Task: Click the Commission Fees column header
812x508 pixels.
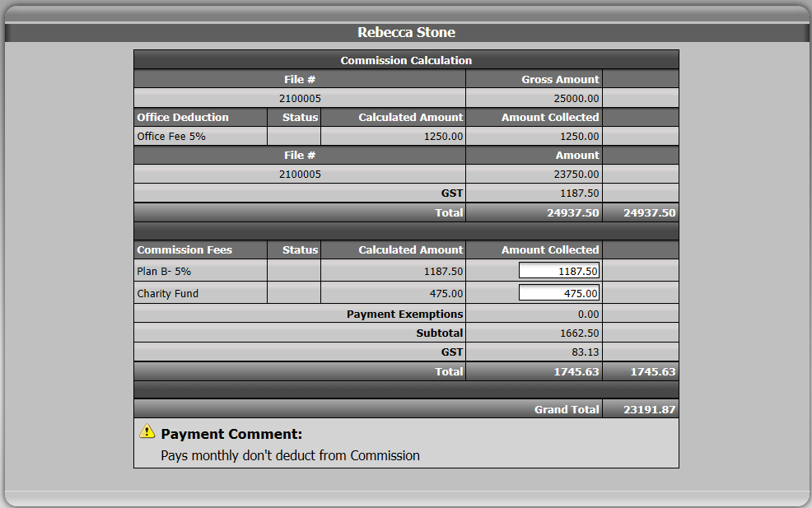Action: click(x=184, y=249)
